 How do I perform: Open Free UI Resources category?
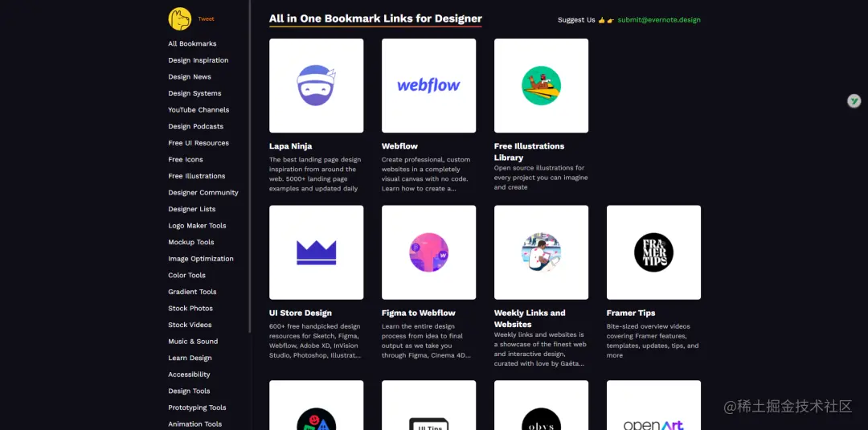[199, 143]
